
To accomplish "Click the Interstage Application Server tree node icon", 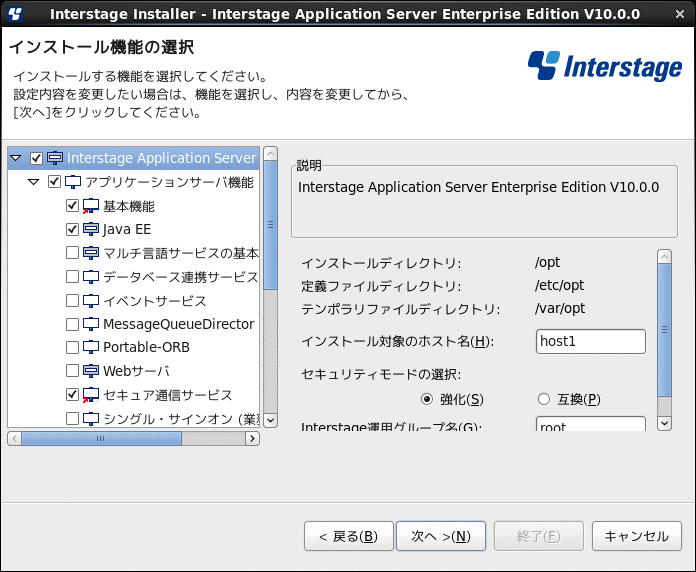I will (x=55, y=158).
